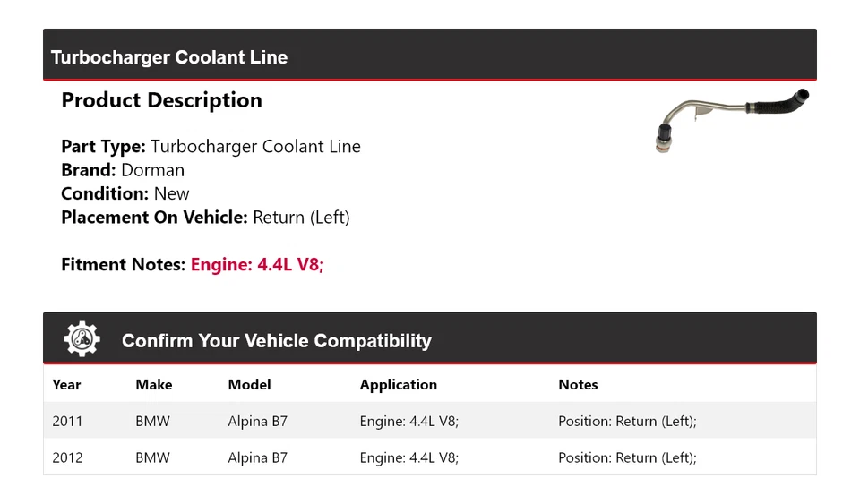
Task: Click BMW in the 2011 row
Action: click(x=152, y=421)
